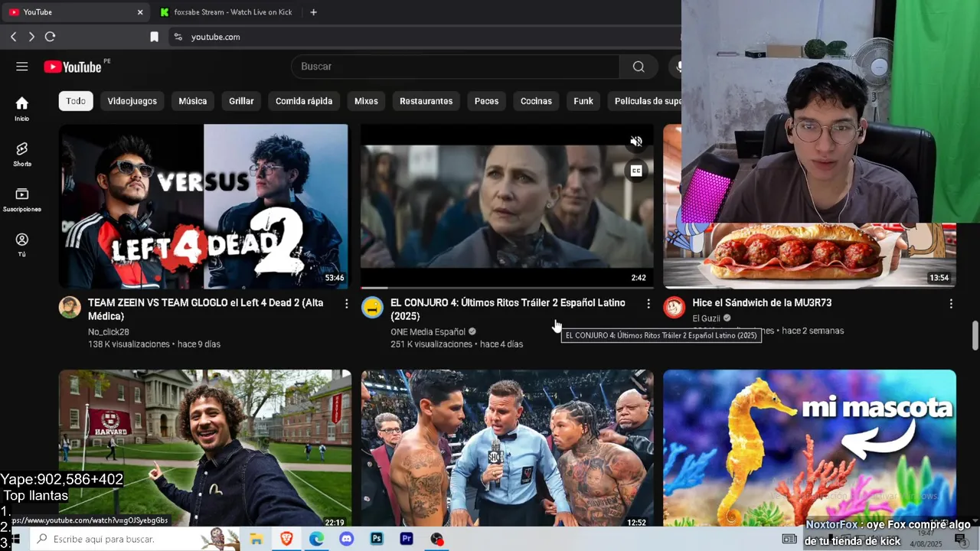This screenshot has width=980, height=551.
Task: Open options for Team Zeein video
Action: [x=346, y=304]
